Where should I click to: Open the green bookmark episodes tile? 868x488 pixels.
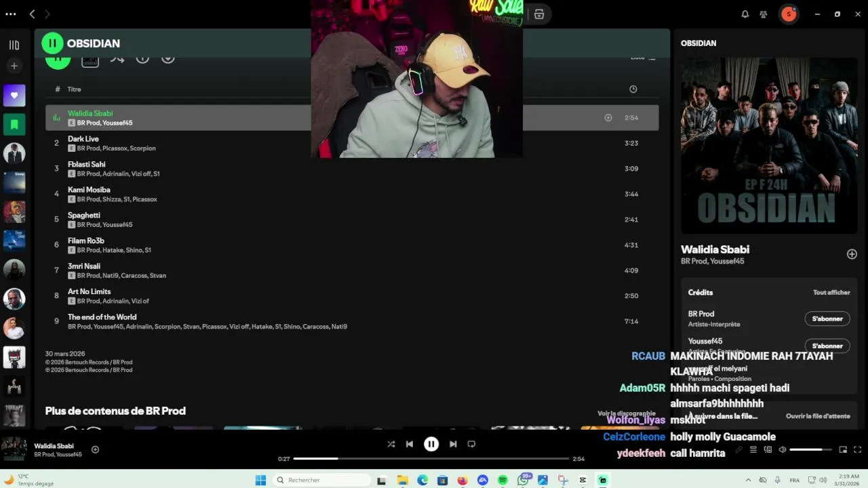[14, 124]
